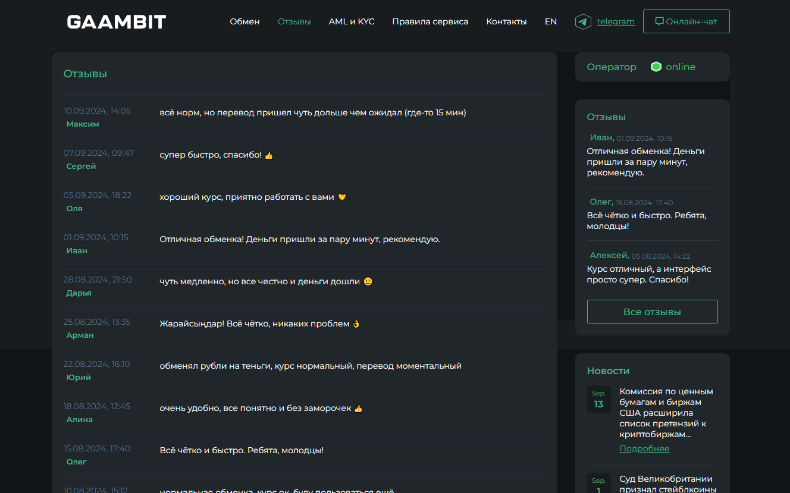Click date 10.09.2024, 14:05
The width and height of the screenshot is (790, 493).
point(97,111)
